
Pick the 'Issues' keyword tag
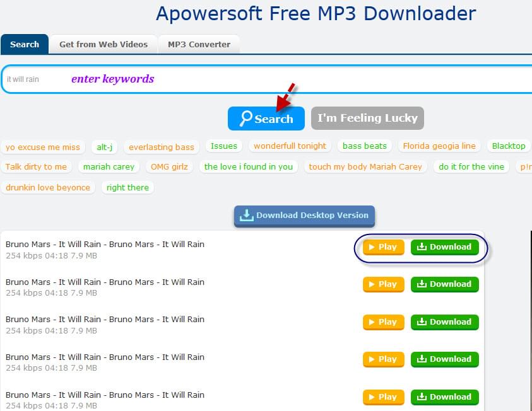pyautogui.click(x=224, y=146)
